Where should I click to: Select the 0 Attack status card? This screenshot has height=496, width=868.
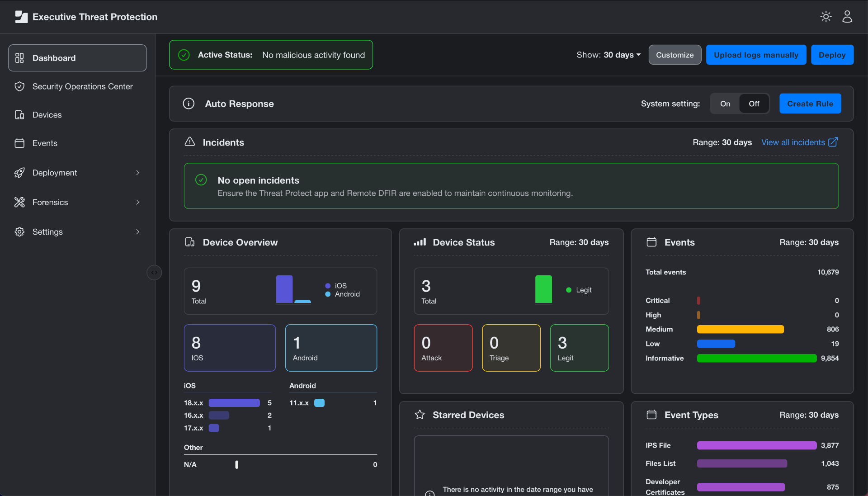[443, 348]
